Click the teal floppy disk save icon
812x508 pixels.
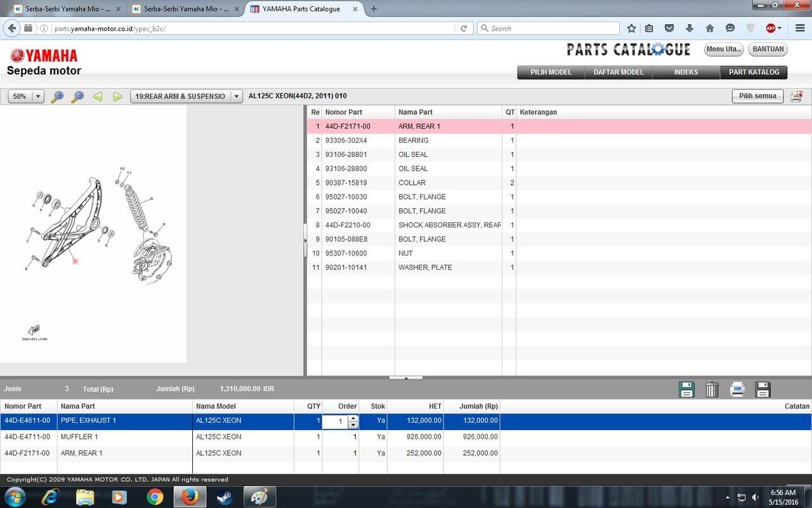686,389
